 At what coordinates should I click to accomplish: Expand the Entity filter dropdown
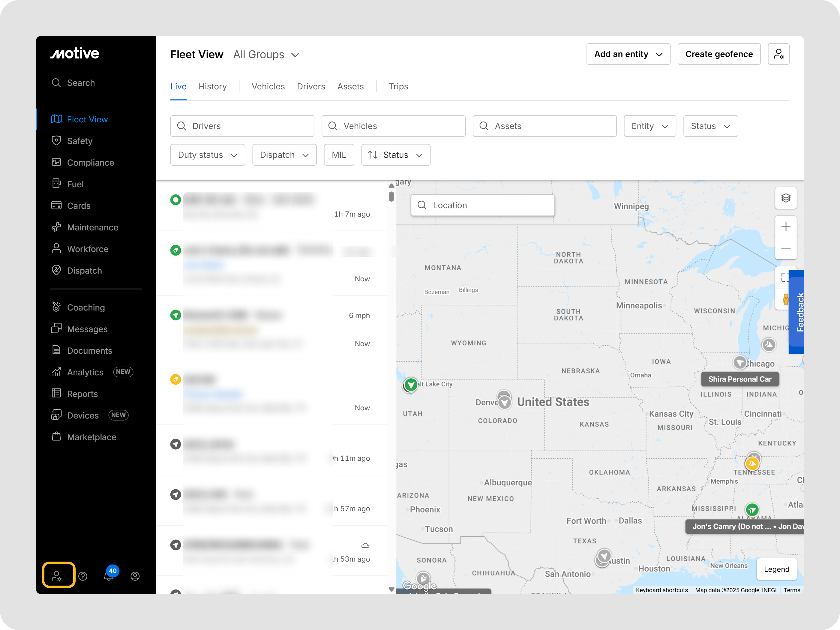pyautogui.click(x=649, y=126)
